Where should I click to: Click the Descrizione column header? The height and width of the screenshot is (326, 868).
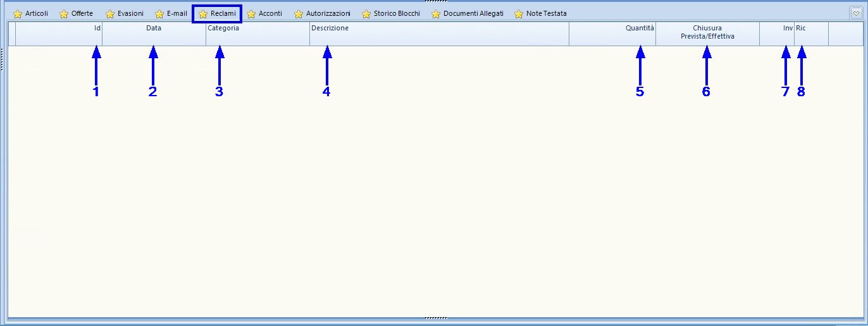pos(439,33)
